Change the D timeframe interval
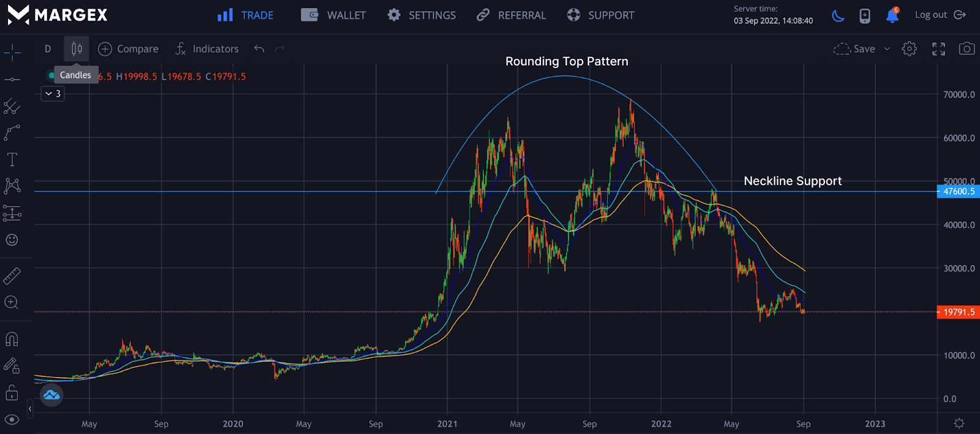This screenshot has height=434, width=980. (x=48, y=49)
